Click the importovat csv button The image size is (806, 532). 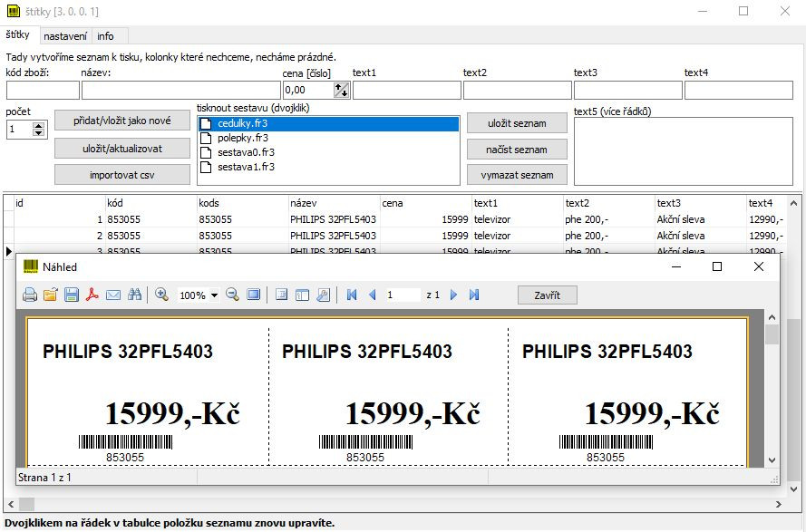pos(121,175)
